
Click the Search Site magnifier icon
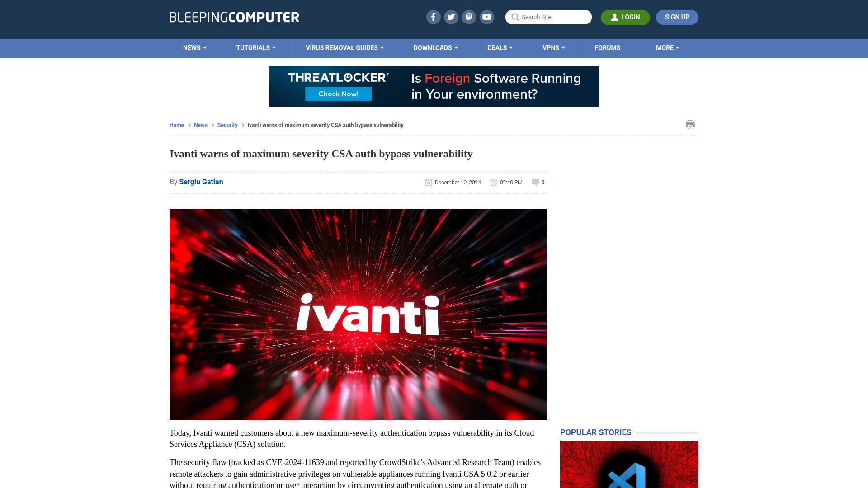(x=515, y=17)
